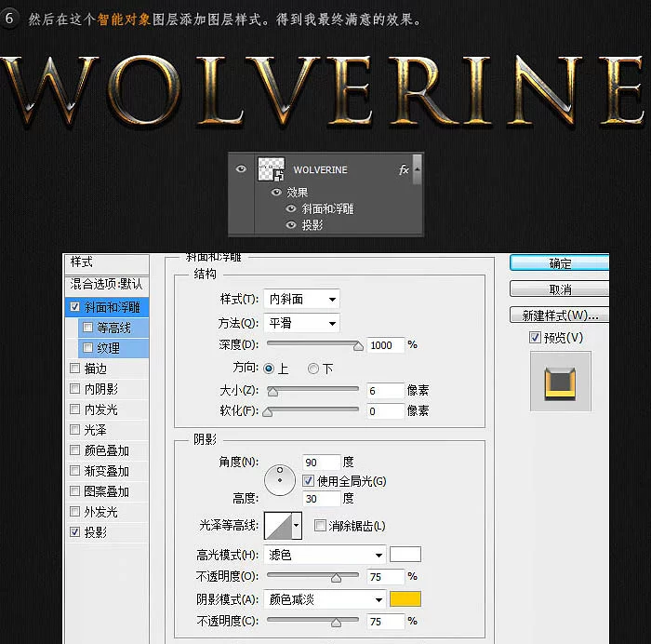Click the 角度 field showing 90

coord(322,462)
